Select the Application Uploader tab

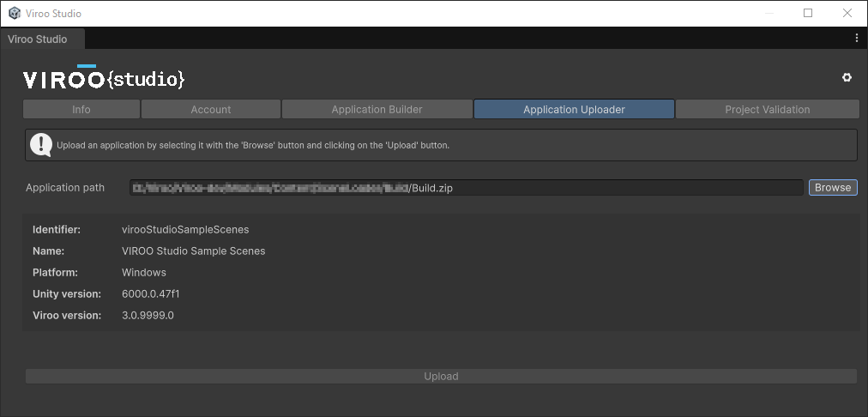click(574, 109)
